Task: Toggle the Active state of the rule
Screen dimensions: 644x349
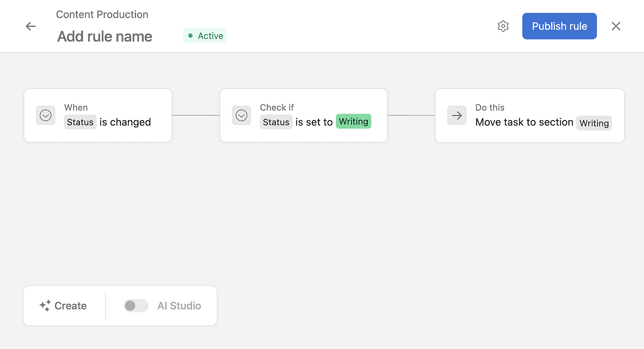Action: (x=205, y=36)
